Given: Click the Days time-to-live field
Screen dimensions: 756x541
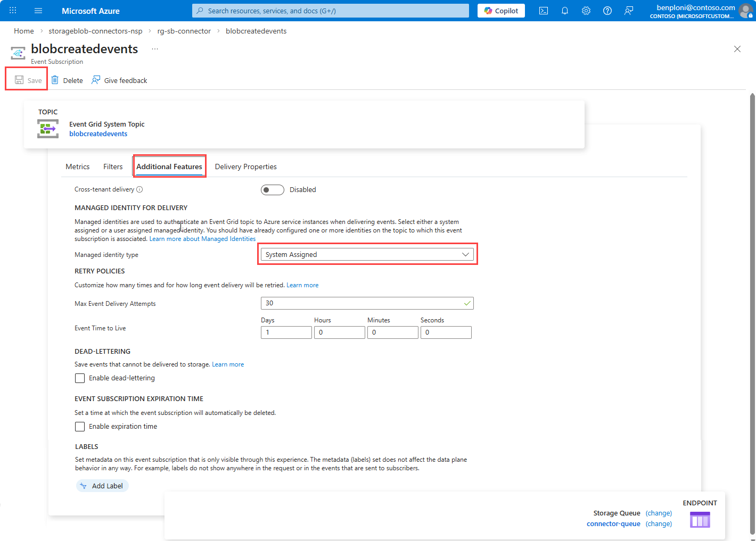Looking at the screenshot, I should (286, 332).
